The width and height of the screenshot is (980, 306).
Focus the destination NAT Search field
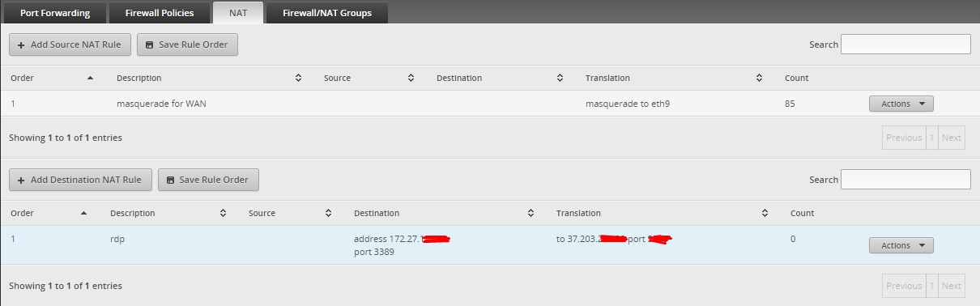[x=905, y=179]
